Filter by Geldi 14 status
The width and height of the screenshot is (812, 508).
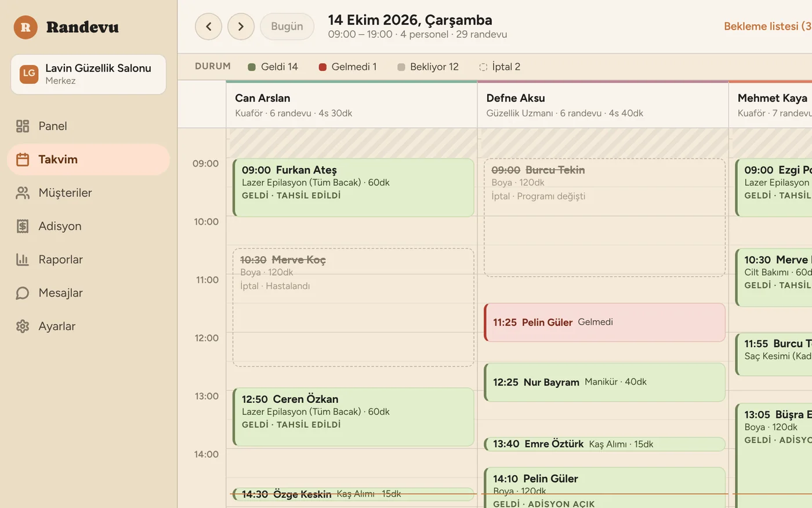tap(273, 67)
